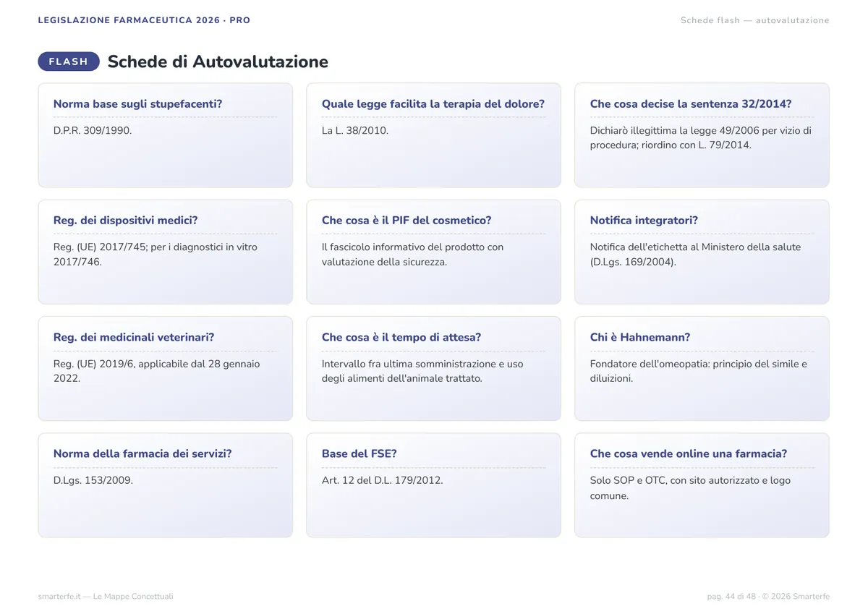This screenshot has height=614, width=868.
Task: Click the 'Che cosa decise la sentenza 32/2014?' question
Action: (691, 104)
